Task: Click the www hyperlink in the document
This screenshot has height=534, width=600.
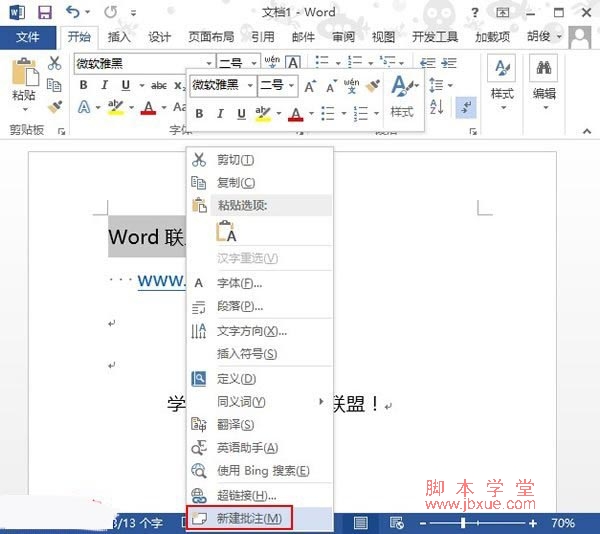Action: pyautogui.click(x=161, y=281)
